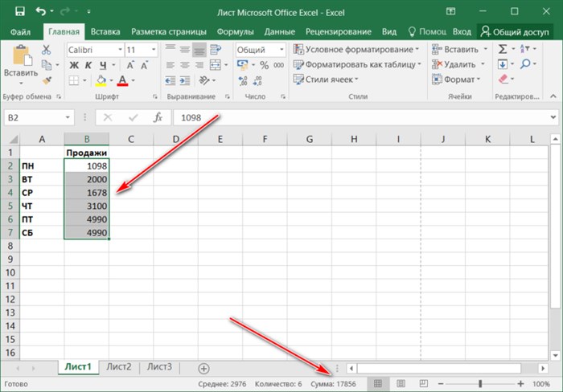The width and height of the screenshot is (563, 392).
Task: Click the Increase Decimal icon
Action: (x=243, y=80)
